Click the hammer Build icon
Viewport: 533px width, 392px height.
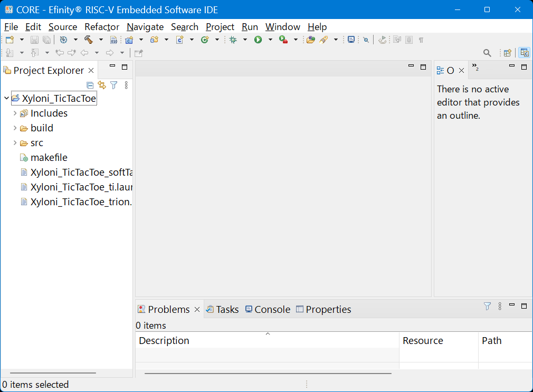(88, 40)
